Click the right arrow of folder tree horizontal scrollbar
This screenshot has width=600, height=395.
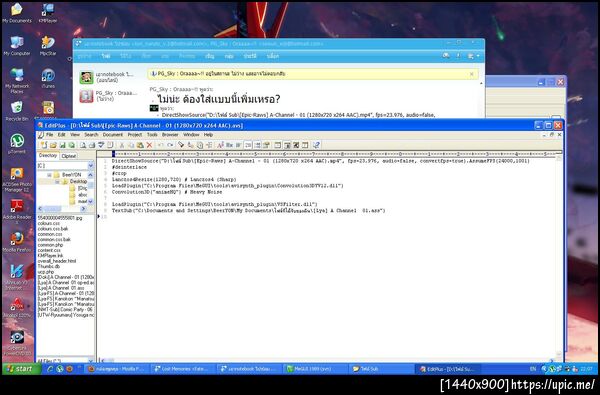(x=83, y=209)
